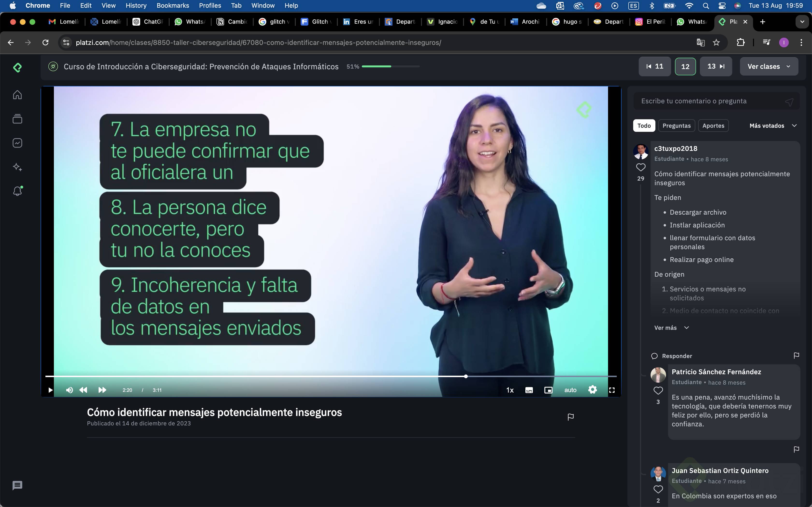812x507 pixels.
Task: Play the paused video
Action: pos(50,390)
